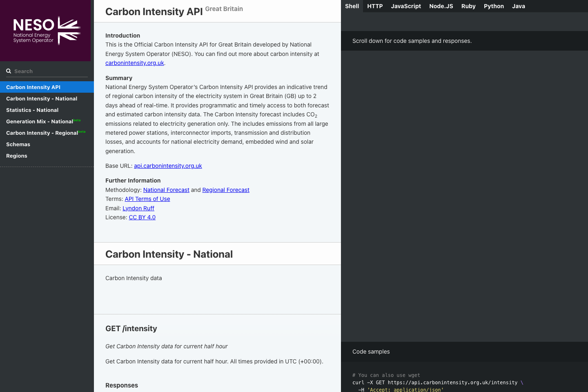The image size is (588, 392).
Task: Click the National Forecast methodology link
Action: [x=166, y=190]
